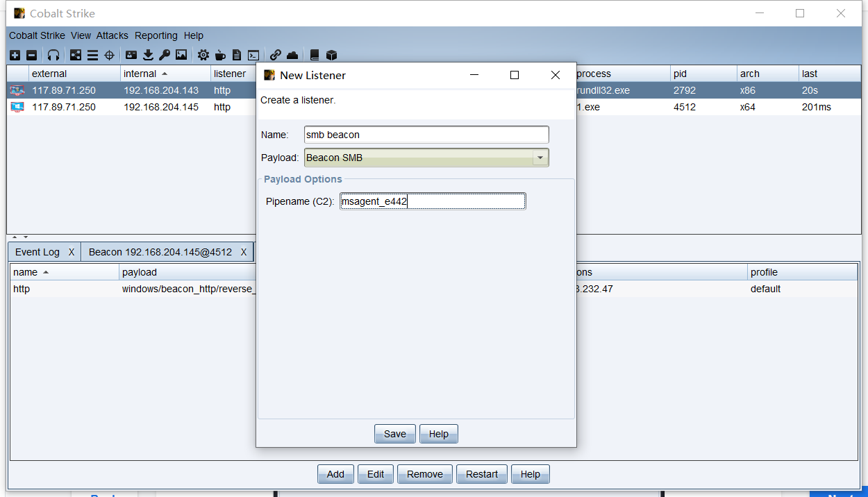Click the Pipename (C2) field
Image resolution: width=868 pixels, height=497 pixels.
click(x=433, y=201)
